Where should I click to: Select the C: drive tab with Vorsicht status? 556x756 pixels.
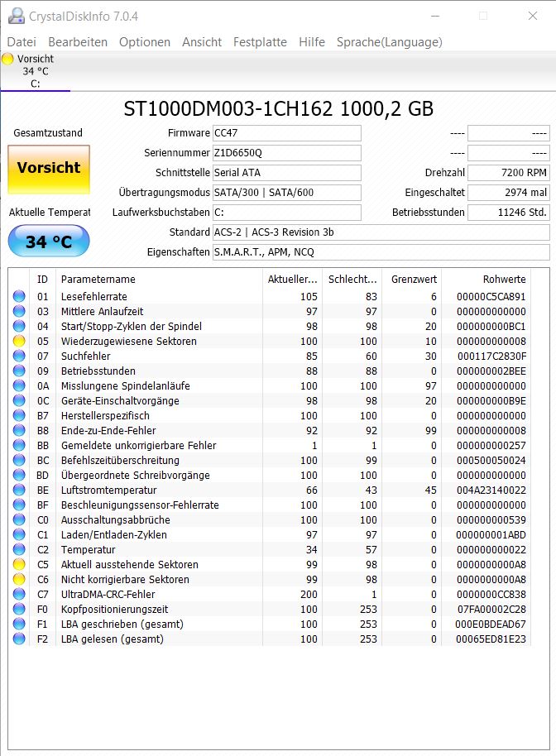pyautogui.click(x=36, y=71)
